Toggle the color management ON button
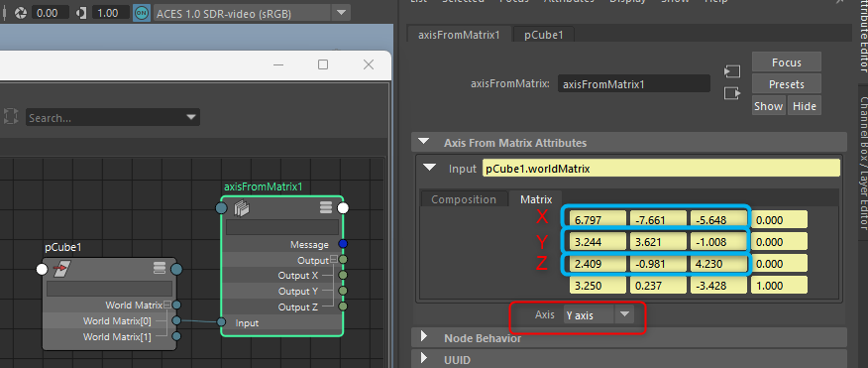Screen dimensions: 868x368 142,13
